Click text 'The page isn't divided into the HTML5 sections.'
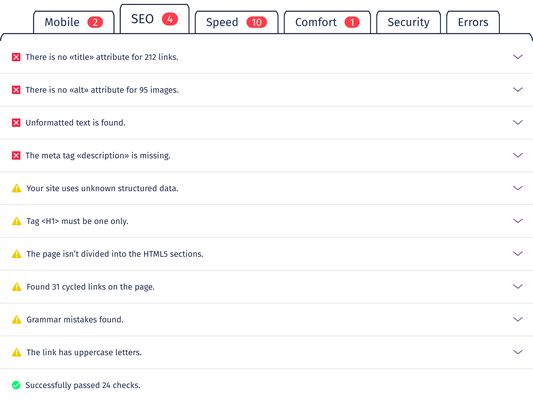This screenshot has height=400, width=533. pyautogui.click(x=115, y=254)
